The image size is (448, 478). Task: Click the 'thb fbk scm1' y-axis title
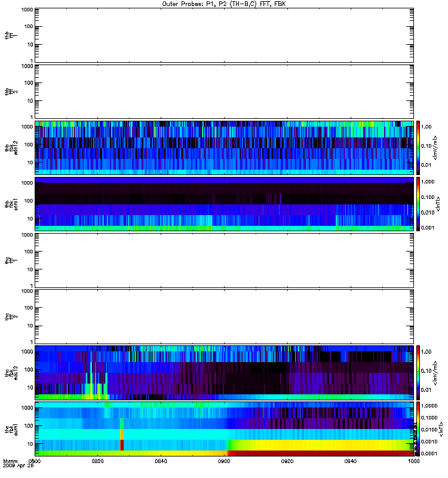click(11, 204)
